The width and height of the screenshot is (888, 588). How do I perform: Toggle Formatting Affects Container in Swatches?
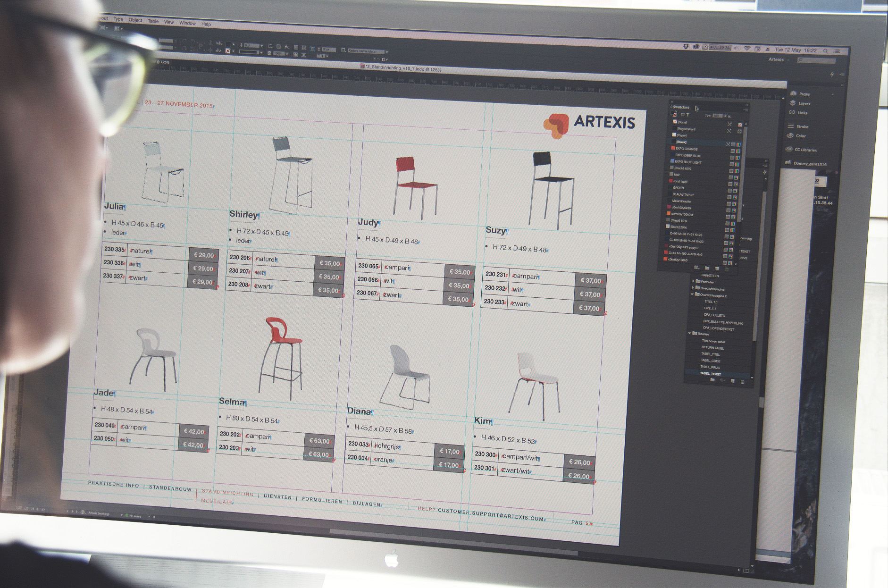[683, 115]
